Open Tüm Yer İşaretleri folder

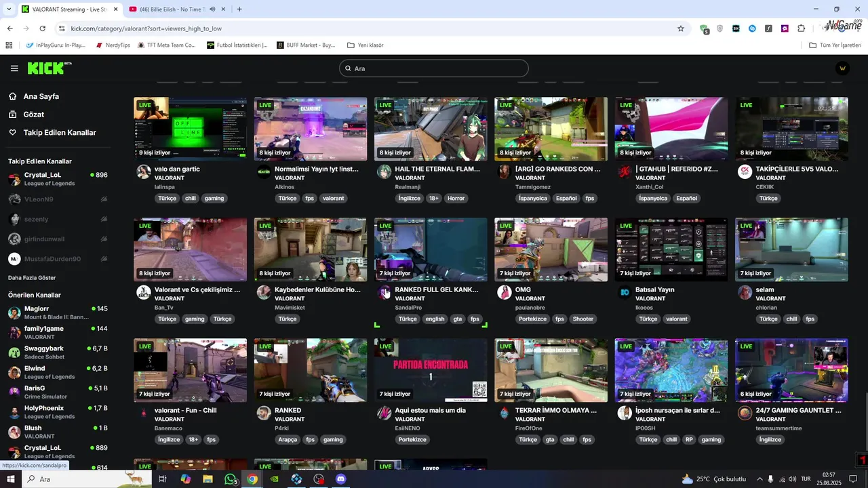835,45
